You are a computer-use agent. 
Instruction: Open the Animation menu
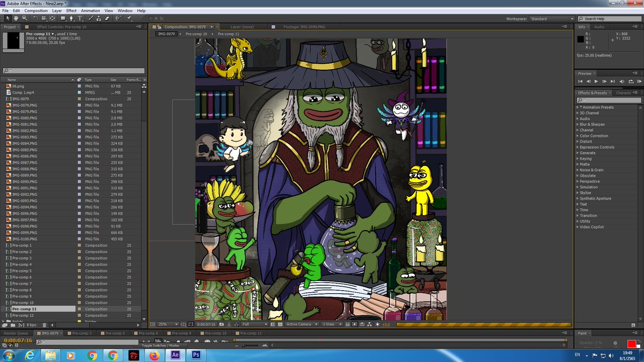click(x=90, y=10)
